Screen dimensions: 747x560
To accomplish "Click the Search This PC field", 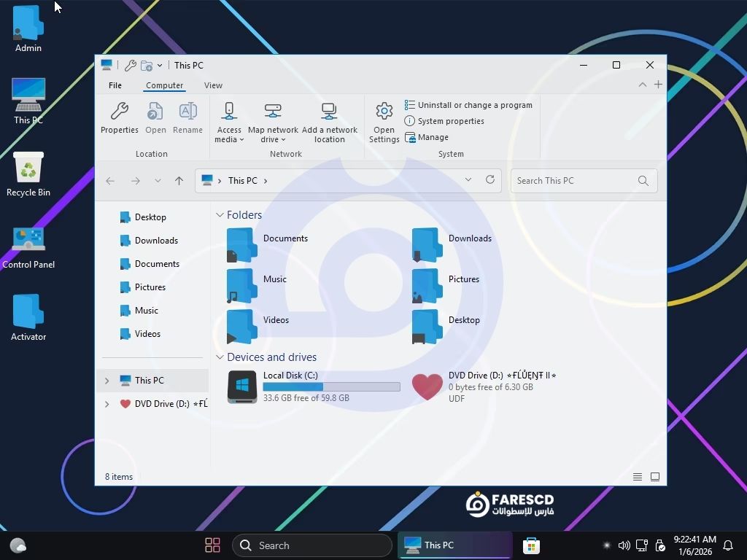I will [573, 181].
